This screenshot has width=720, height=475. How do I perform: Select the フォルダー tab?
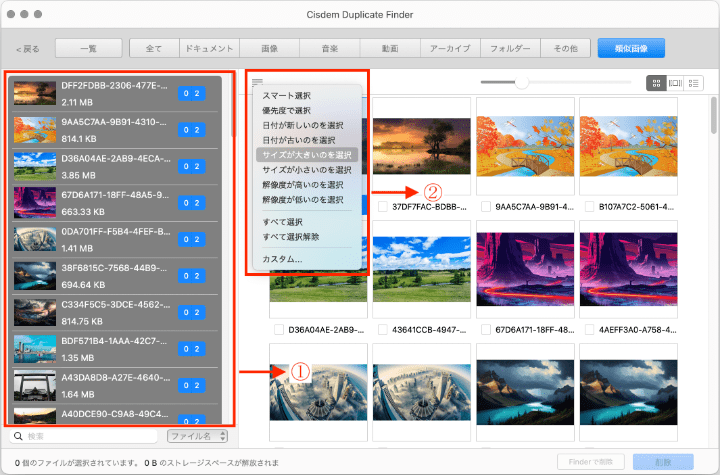click(x=510, y=48)
